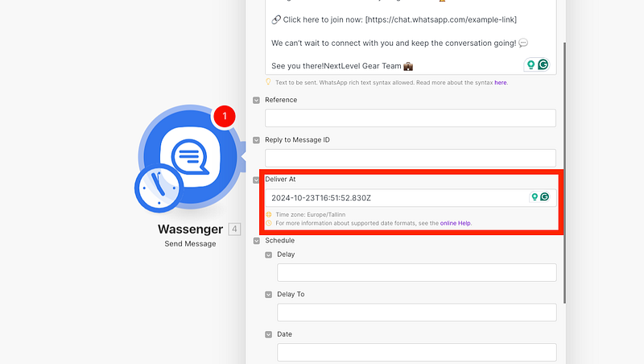Viewport: 644px width, 364px height.
Task: Click green lightbulb icon in message box
Action: point(531,64)
